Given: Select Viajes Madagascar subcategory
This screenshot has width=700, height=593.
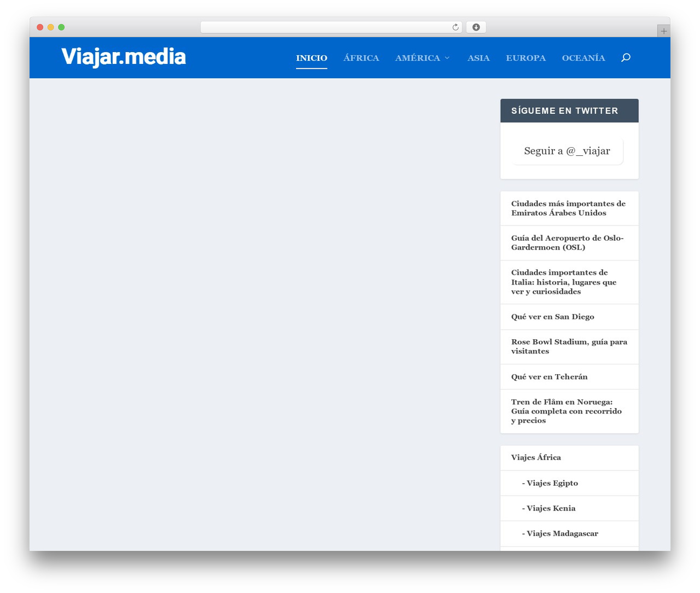Looking at the screenshot, I should (560, 533).
